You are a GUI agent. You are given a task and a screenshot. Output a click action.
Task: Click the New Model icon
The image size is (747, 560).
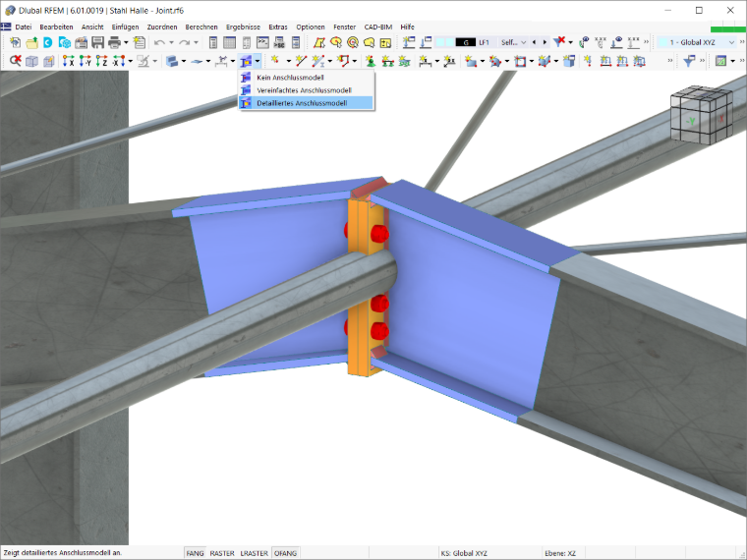15,42
